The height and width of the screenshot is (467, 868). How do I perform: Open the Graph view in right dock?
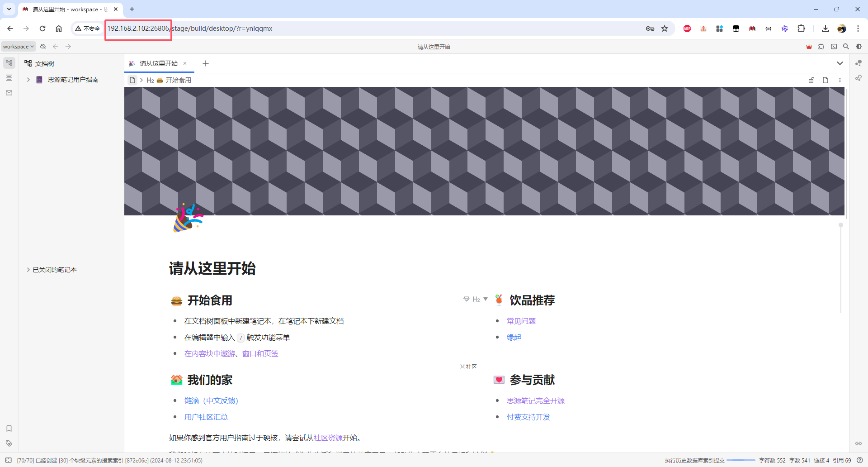point(858,63)
